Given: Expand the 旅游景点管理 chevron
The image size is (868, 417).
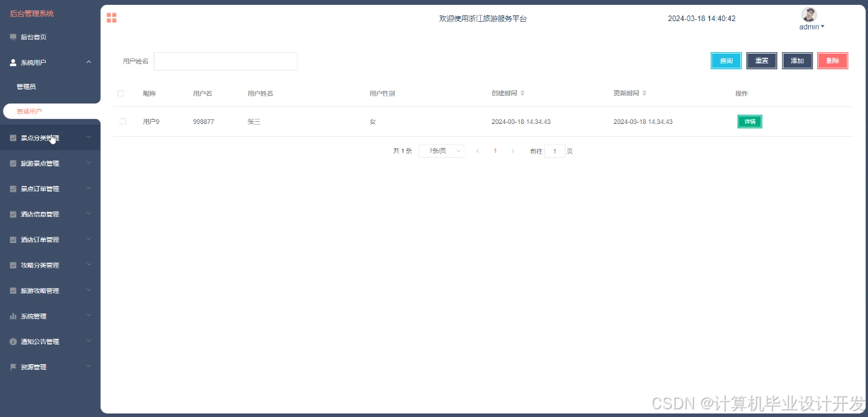Looking at the screenshot, I should tap(89, 163).
